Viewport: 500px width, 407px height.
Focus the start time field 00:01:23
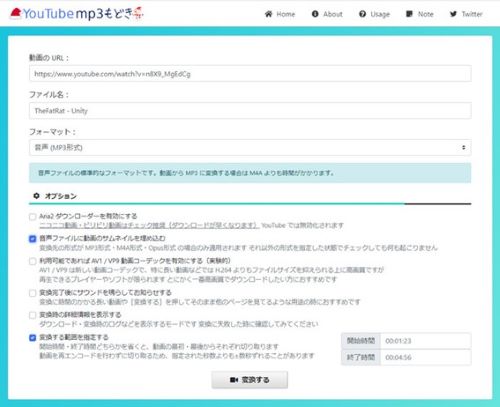click(426, 341)
